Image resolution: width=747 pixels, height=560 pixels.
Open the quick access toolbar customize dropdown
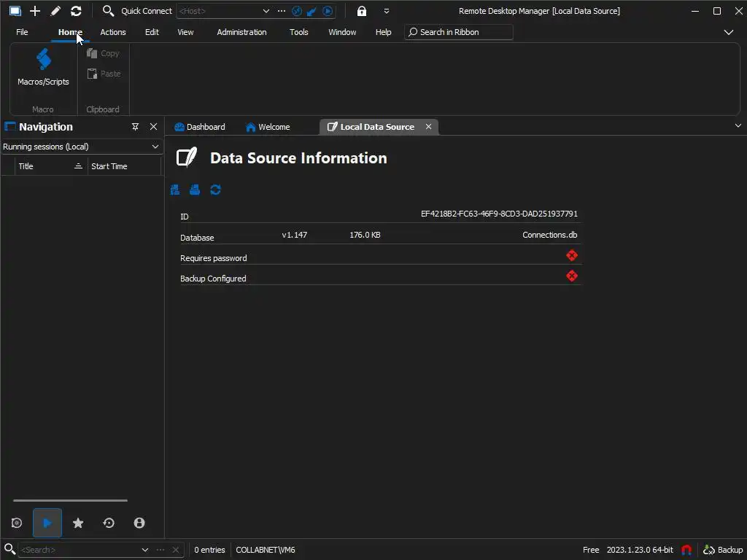tap(387, 11)
